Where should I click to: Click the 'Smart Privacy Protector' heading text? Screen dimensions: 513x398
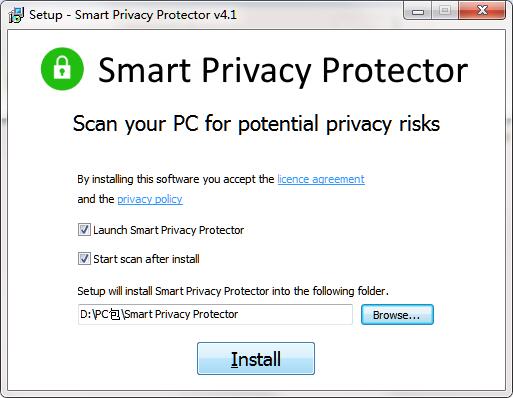click(283, 70)
